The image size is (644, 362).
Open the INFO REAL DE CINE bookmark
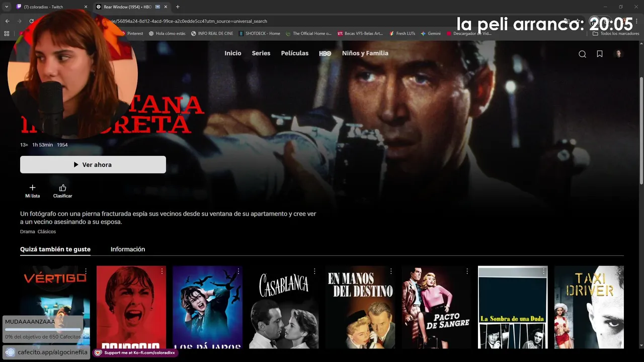212,34
